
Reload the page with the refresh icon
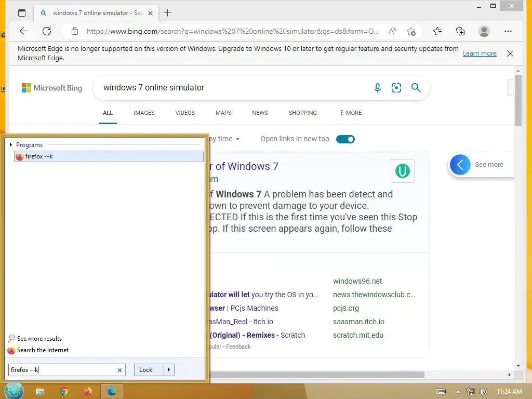47,31
